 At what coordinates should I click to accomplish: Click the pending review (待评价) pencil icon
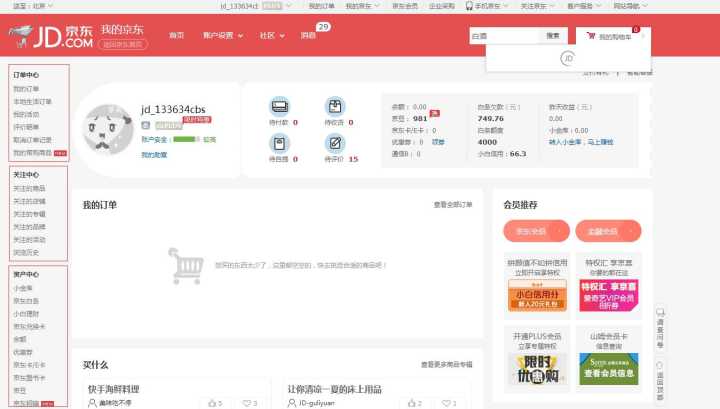coord(335,143)
